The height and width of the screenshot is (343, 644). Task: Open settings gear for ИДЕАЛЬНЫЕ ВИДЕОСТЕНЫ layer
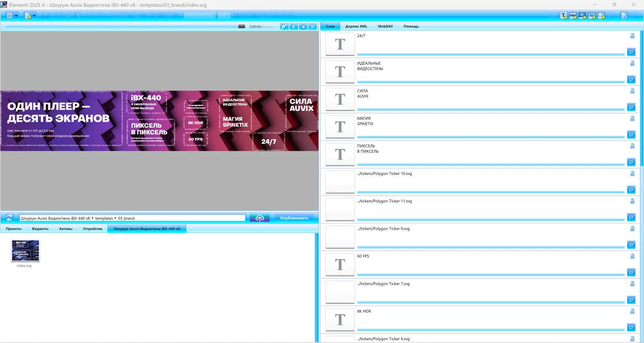[631, 79]
